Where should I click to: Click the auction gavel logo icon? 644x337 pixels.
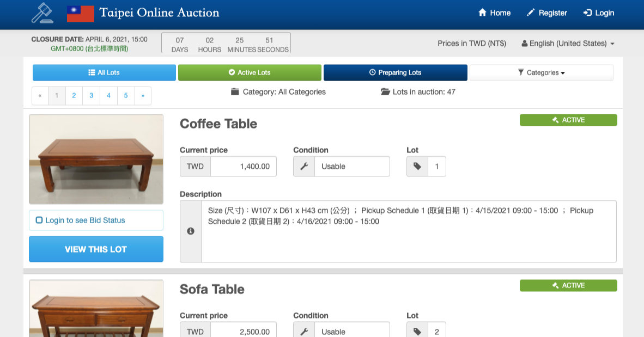(x=42, y=13)
